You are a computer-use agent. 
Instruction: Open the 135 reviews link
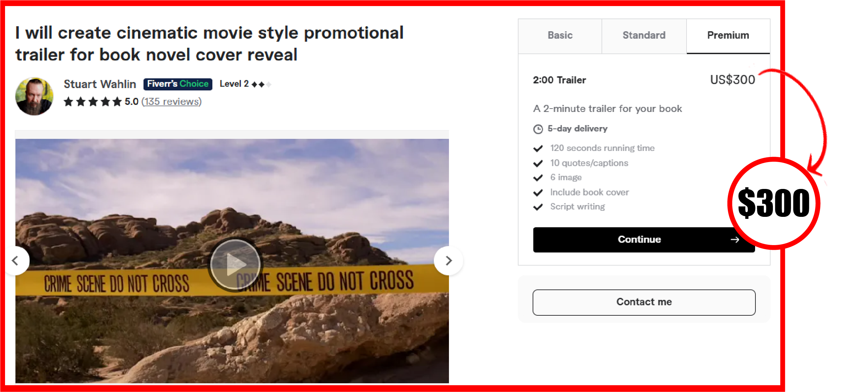(171, 102)
